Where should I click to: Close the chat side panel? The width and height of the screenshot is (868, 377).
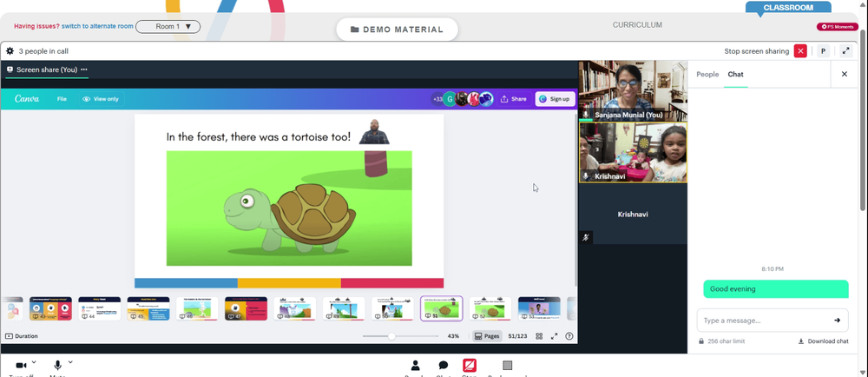(845, 74)
